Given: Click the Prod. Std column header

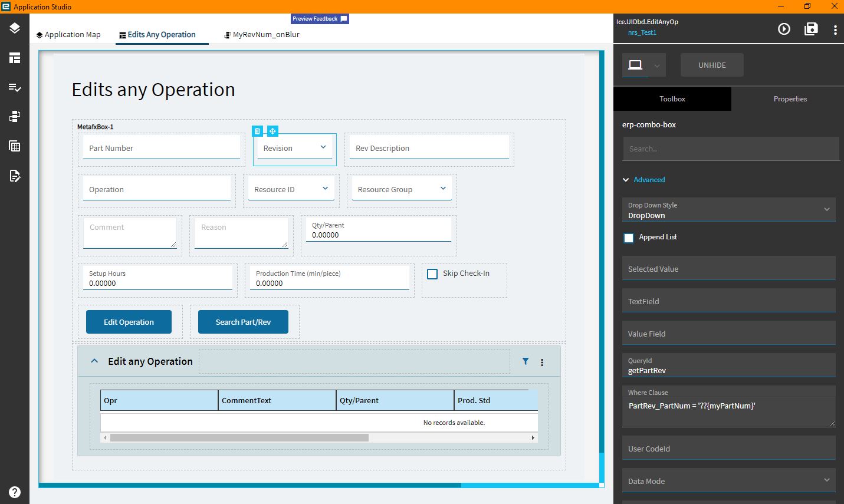Looking at the screenshot, I should coord(496,400).
